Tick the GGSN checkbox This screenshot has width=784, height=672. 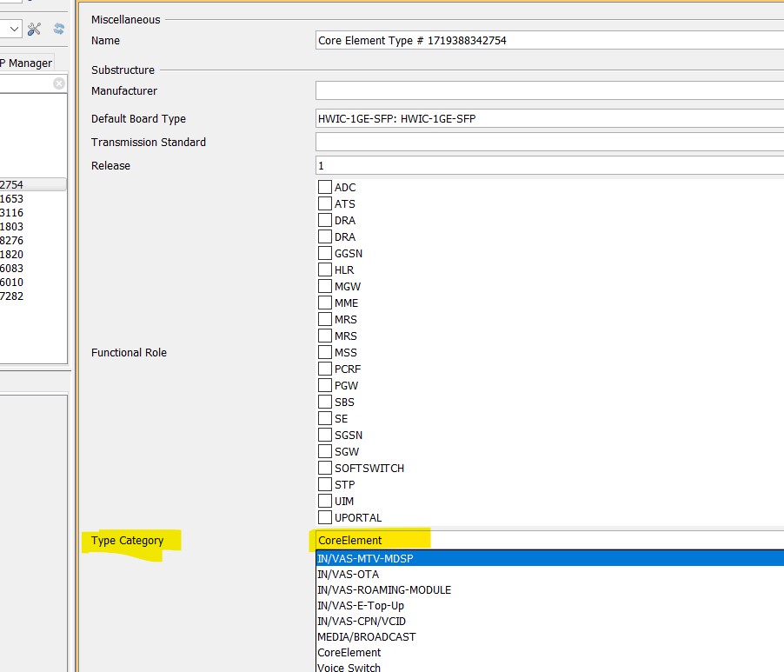click(325, 253)
